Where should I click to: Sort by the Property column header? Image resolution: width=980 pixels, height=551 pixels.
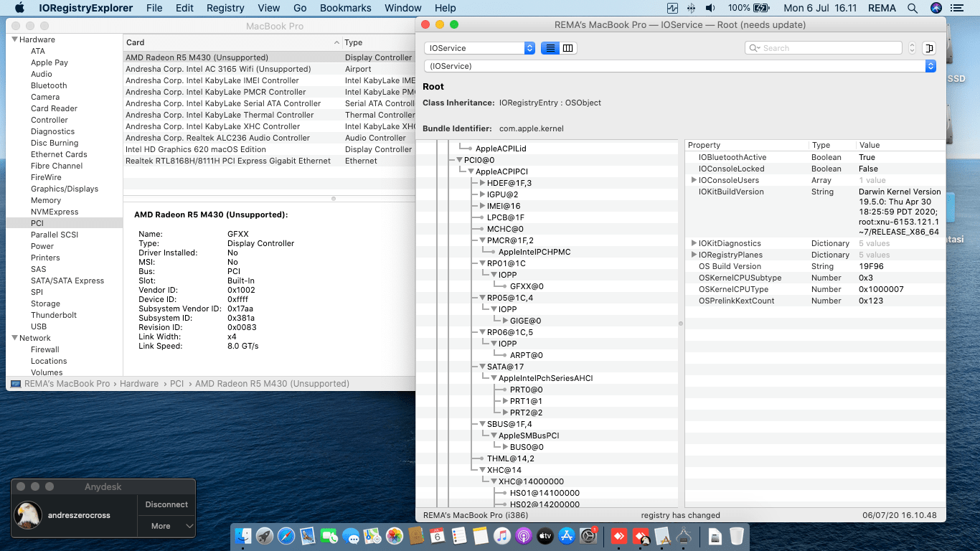(747, 145)
